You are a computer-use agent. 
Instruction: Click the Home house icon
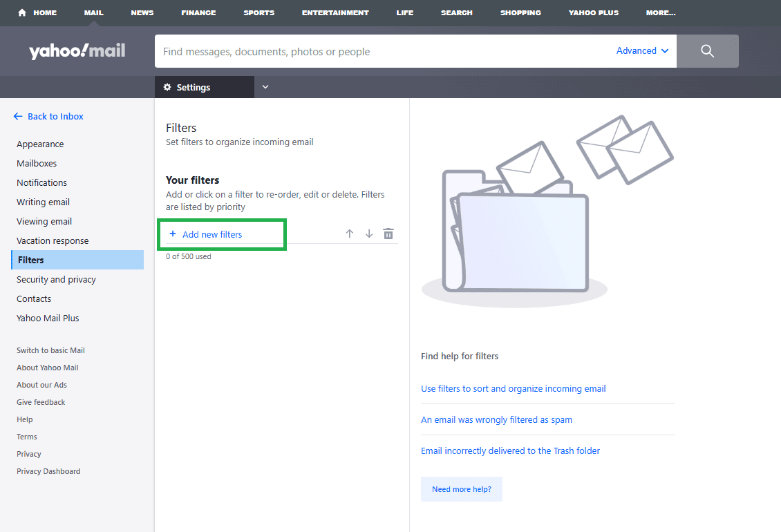point(22,12)
